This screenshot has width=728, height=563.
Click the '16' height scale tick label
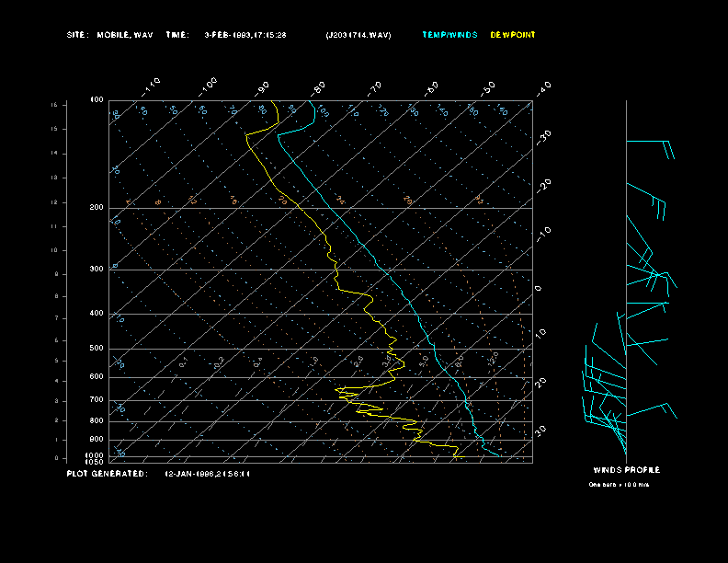click(54, 105)
